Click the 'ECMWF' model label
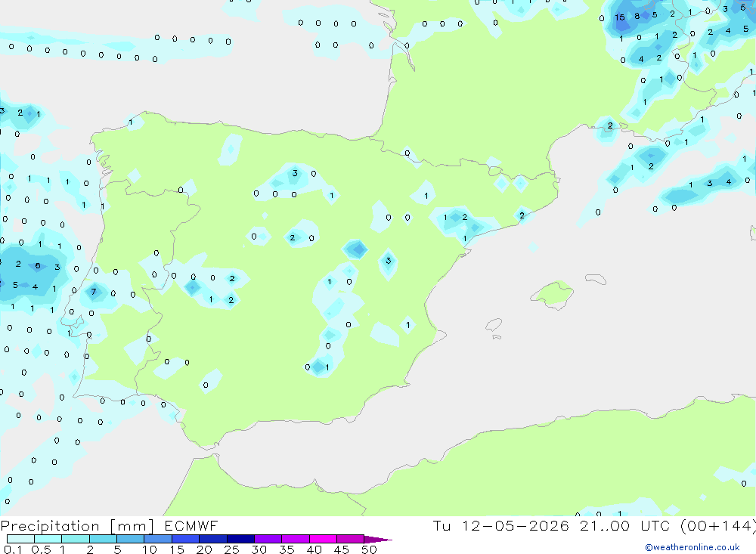Viewport: 756px width, 554px height. (191, 526)
